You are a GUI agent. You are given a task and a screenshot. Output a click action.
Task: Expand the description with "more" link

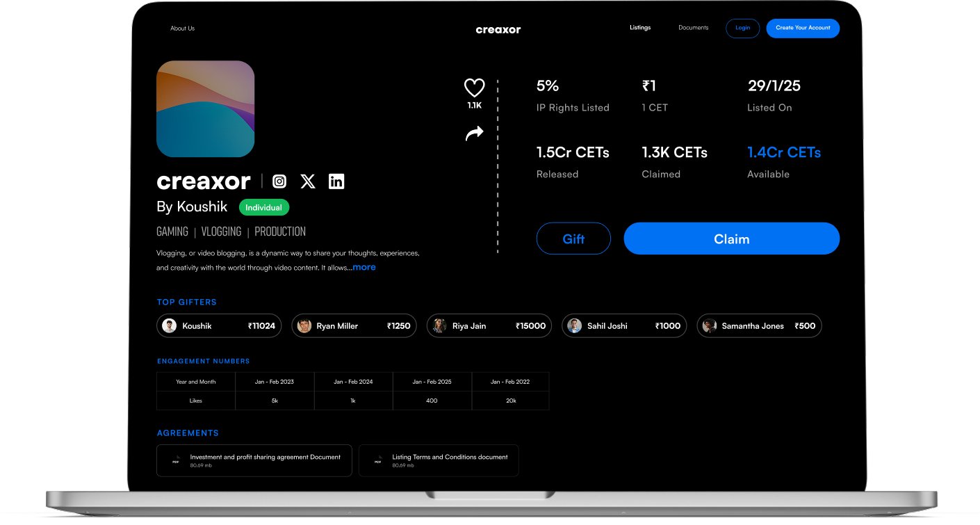coord(364,267)
